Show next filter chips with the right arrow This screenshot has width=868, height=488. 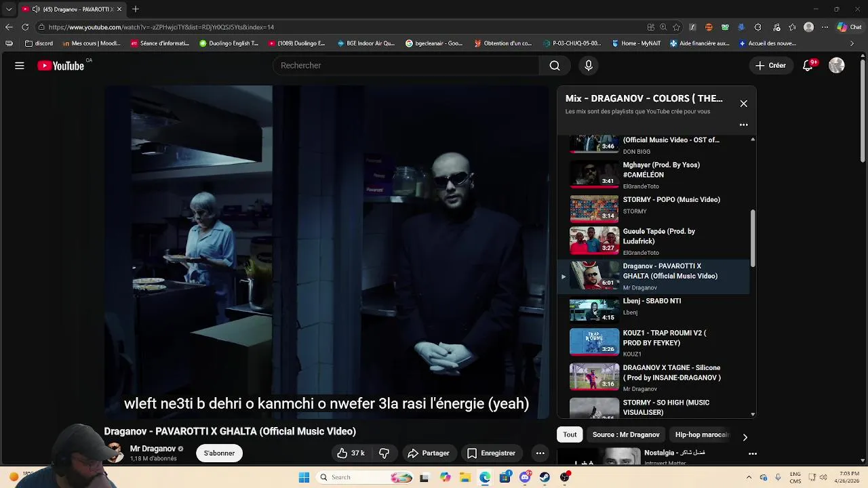pyautogui.click(x=745, y=437)
